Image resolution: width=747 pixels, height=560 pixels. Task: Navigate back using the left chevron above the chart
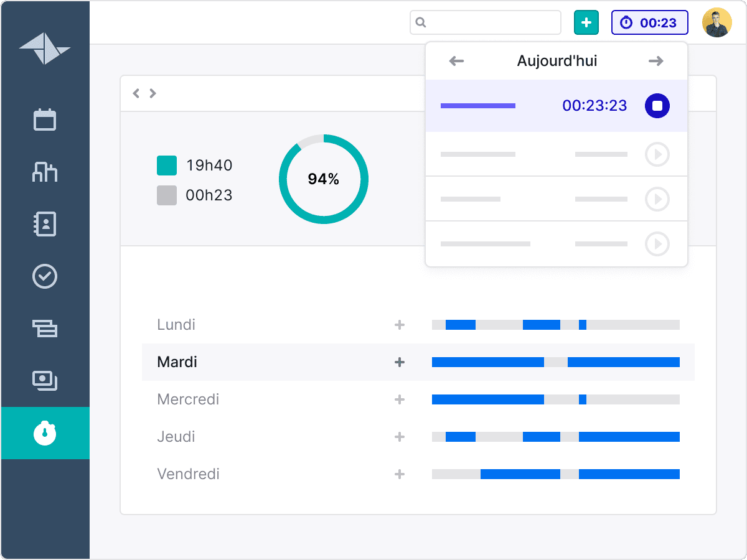point(136,93)
